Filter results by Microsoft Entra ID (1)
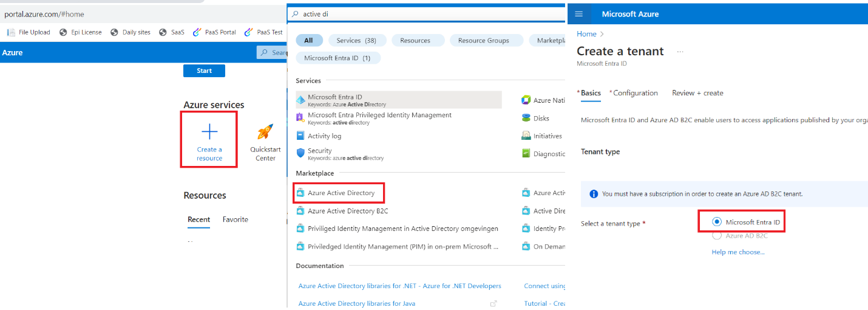 [338, 58]
